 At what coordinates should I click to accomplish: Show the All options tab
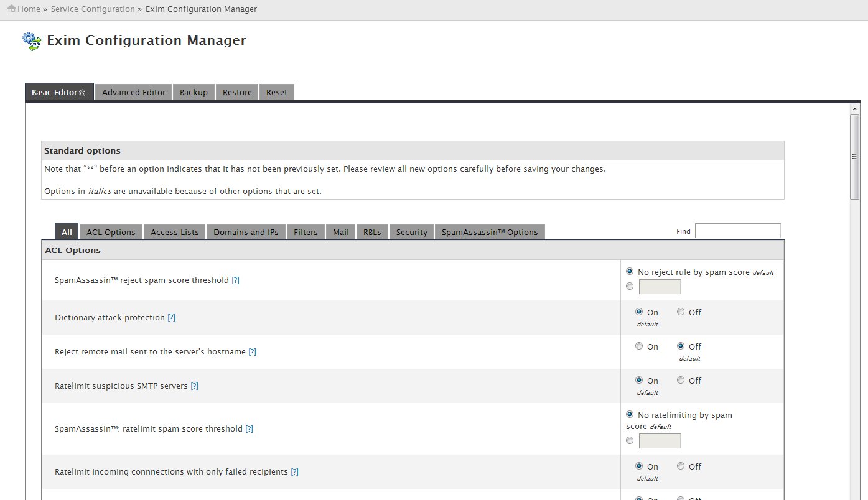(x=67, y=232)
